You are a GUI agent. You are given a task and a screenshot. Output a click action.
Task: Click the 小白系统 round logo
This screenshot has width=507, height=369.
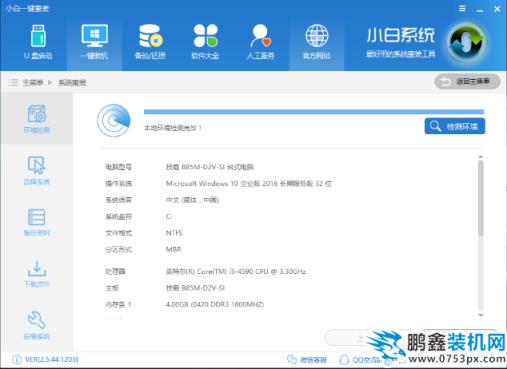click(466, 42)
